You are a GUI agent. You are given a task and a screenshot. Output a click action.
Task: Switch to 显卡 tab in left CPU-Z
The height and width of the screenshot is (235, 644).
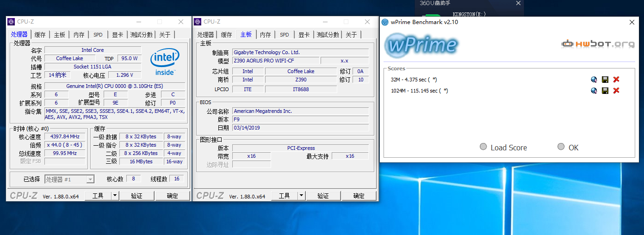tap(117, 35)
